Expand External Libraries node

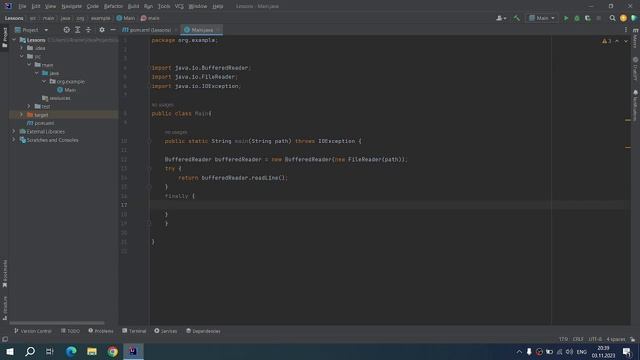coord(14,131)
